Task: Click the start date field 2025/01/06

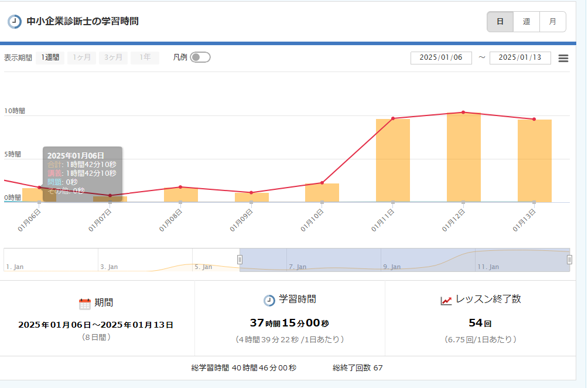Action: [441, 58]
